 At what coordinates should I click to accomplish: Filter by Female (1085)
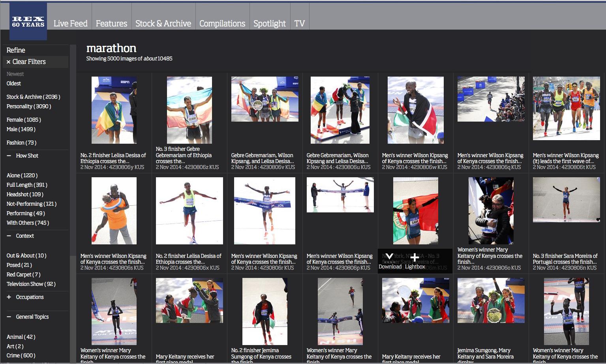point(24,120)
